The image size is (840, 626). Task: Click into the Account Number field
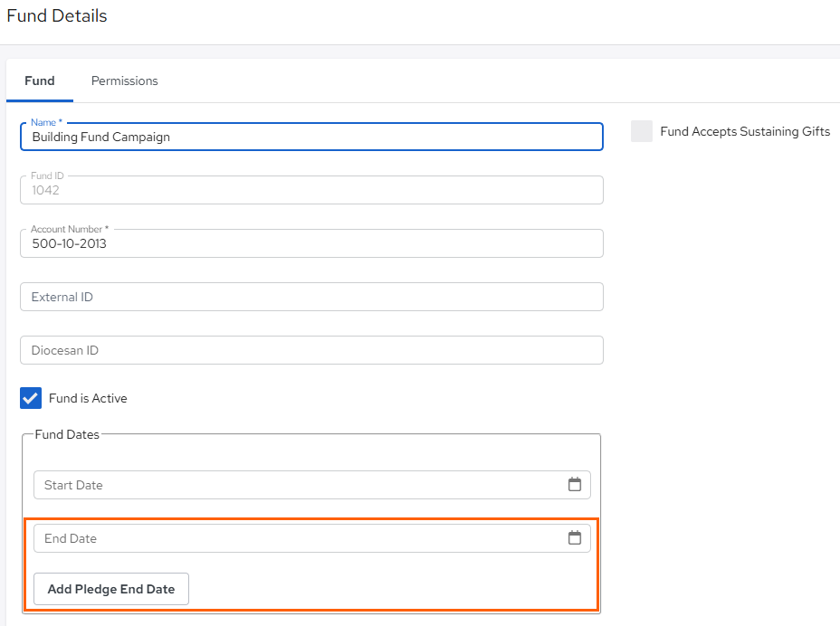point(311,243)
